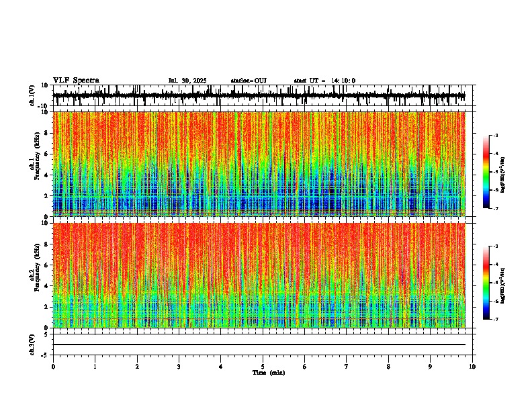The image size is (532, 411).
Task: Click inside the ch.2 frequency spectrogram
Action: coord(259,275)
